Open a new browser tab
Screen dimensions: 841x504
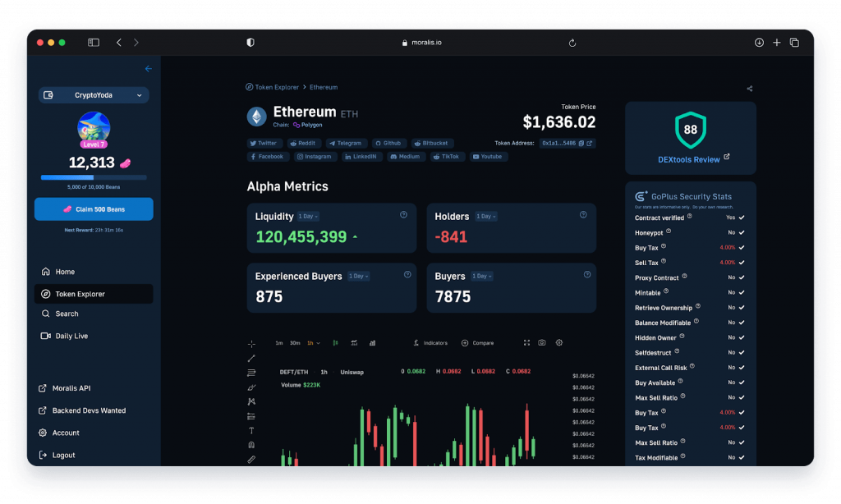(777, 43)
